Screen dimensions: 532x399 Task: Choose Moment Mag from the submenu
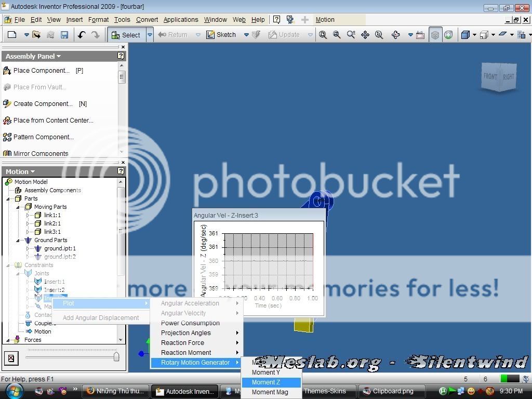(x=271, y=392)
